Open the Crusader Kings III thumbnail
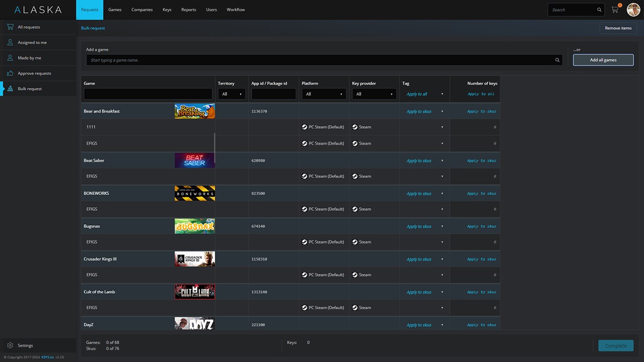The width and height of the screenshot is (644, 362). 195,259
